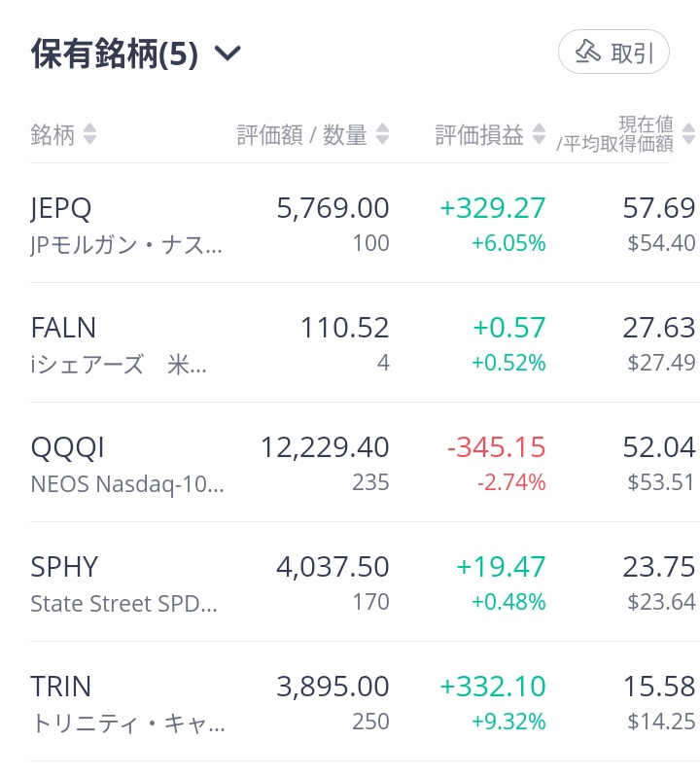Click QQQI loss value -345.15
This screenshot has height=777, width=700.
(x=497, y=447)
